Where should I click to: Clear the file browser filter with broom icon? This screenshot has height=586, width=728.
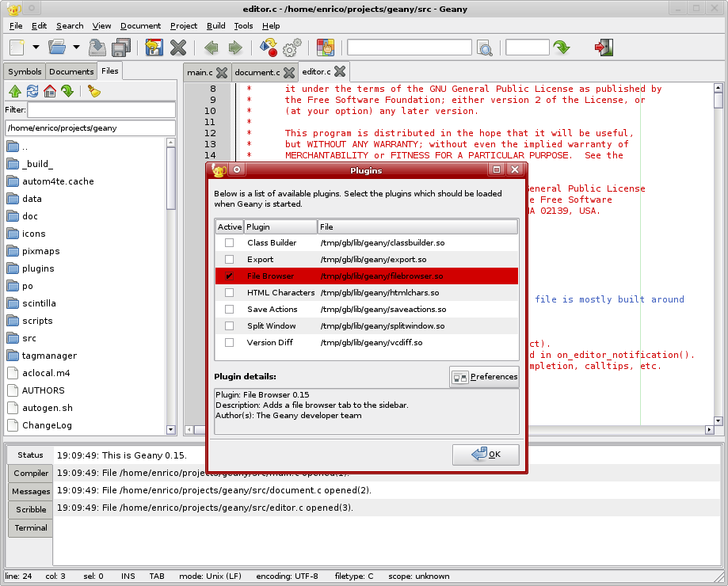click(x=94, y=91)
